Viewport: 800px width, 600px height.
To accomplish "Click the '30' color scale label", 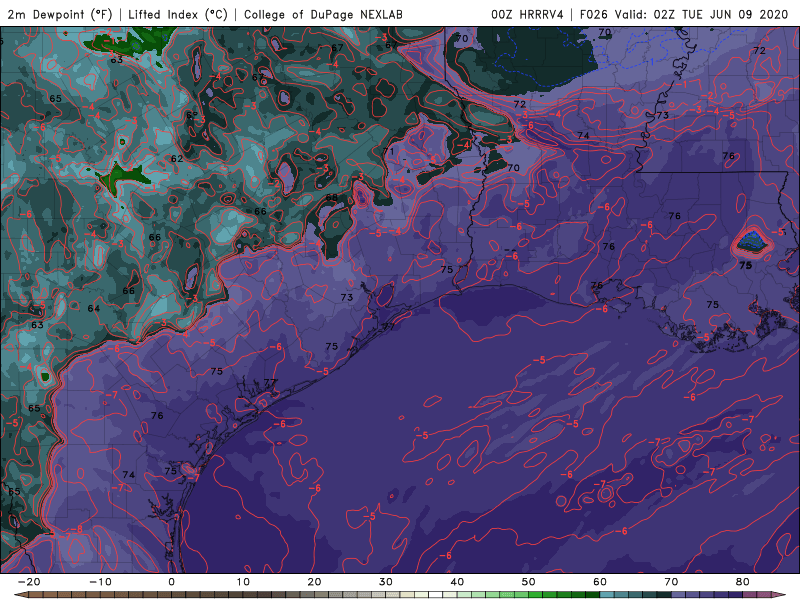I will click(386, 582).
